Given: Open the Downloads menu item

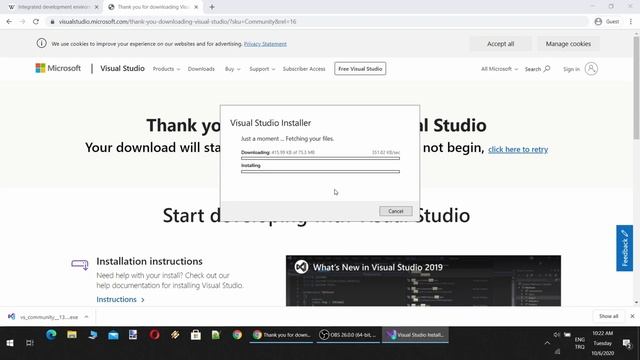Looking at the screenshot, I should 201,69.
